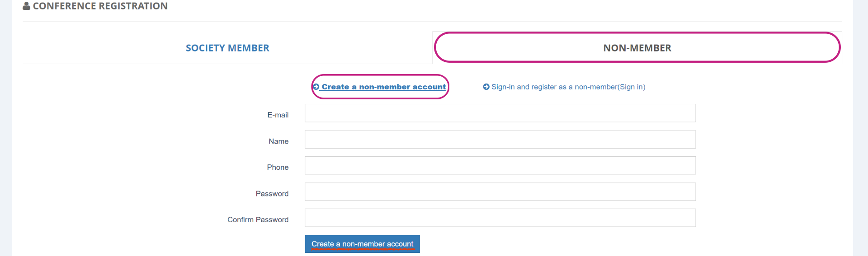Viewport: 868px width, 256px height.
Task: Select the Phone input box
Action: [x=500, y=165]
